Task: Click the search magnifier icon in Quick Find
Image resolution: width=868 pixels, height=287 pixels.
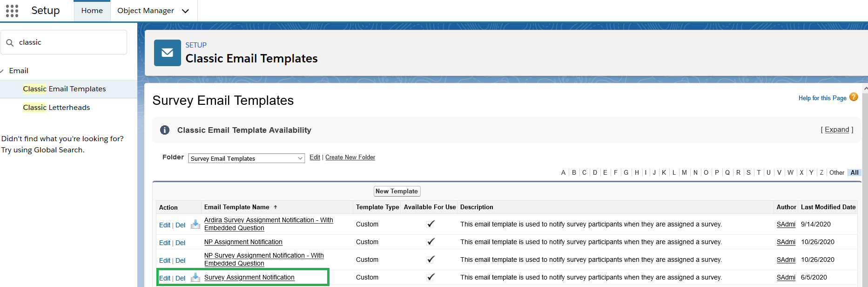Action: tap(10, 43)
